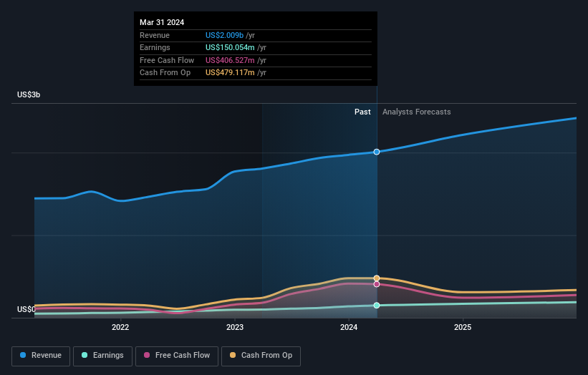Image resolution: width=588 pixels, height=375 pixels.
Task: Click the Free Cash Flow label in tooltip
Action: [x=167, y=60]
